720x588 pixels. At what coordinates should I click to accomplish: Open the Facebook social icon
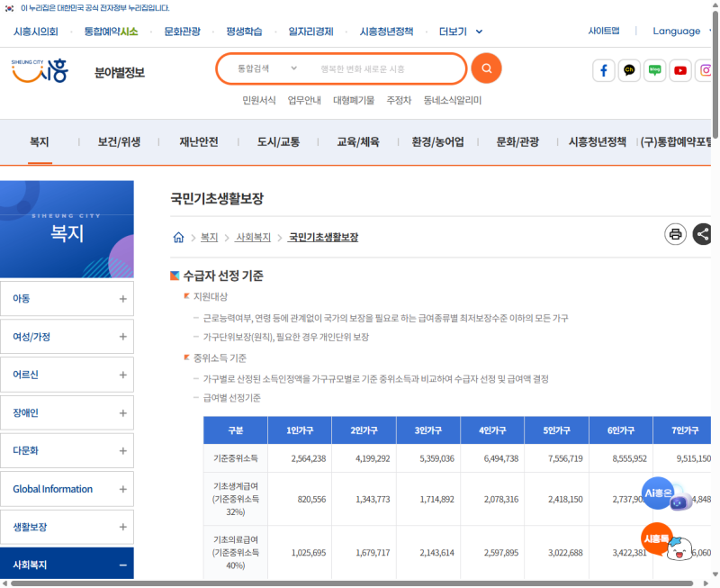(603, 70)
